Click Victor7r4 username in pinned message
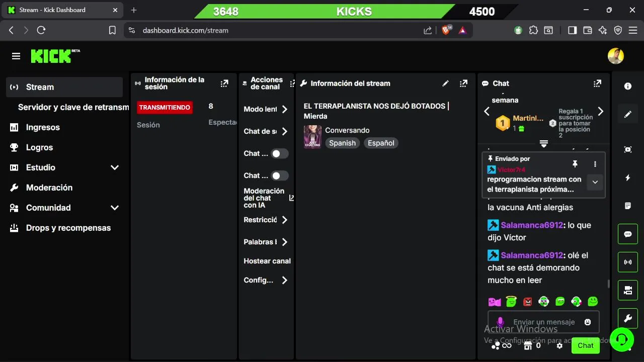The height and width of the screenshot is (362, 644). click(511, 170)
